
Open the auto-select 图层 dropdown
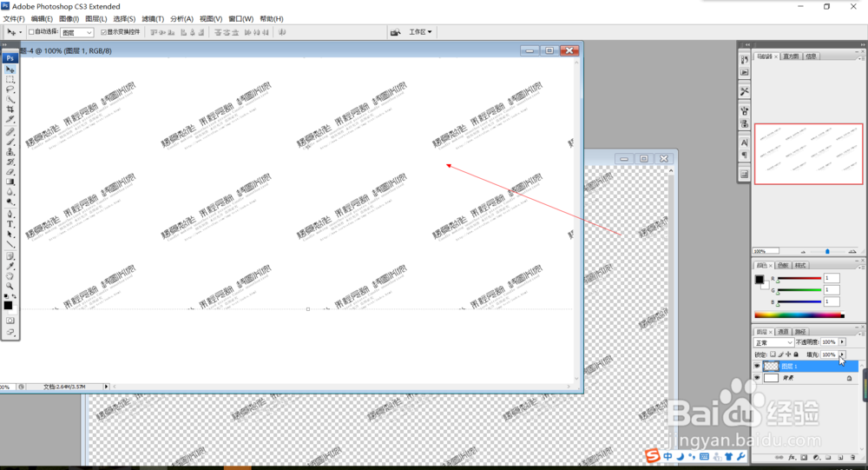point(77,33)
